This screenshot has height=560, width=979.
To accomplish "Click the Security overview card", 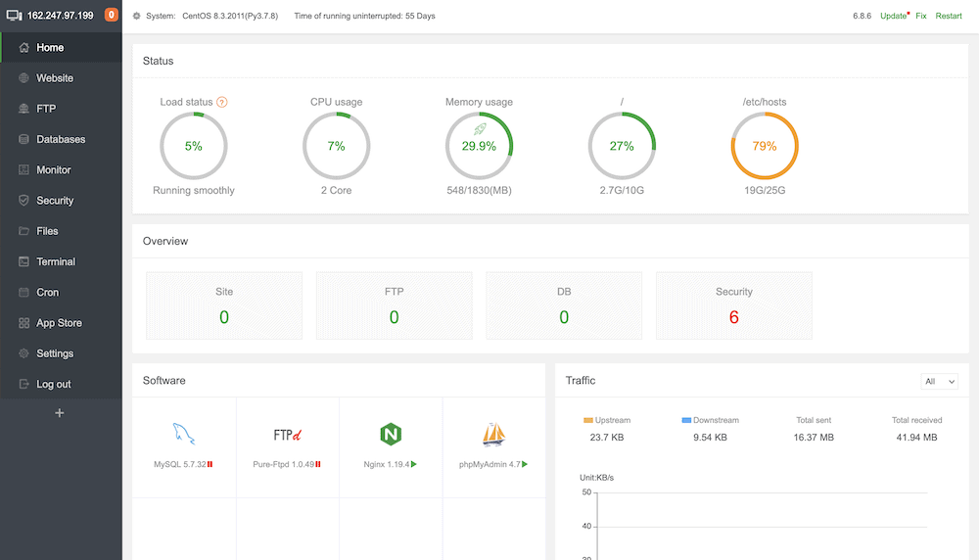I will tap(733, 305).
